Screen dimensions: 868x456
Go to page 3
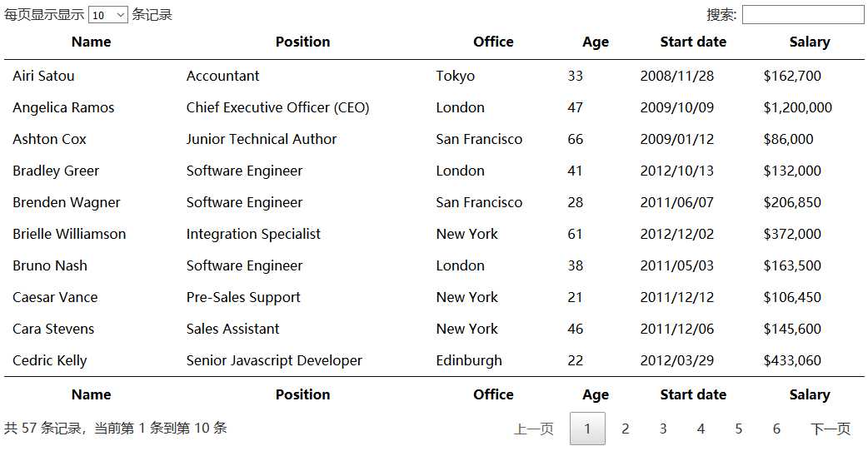click(x=663, y=429)
